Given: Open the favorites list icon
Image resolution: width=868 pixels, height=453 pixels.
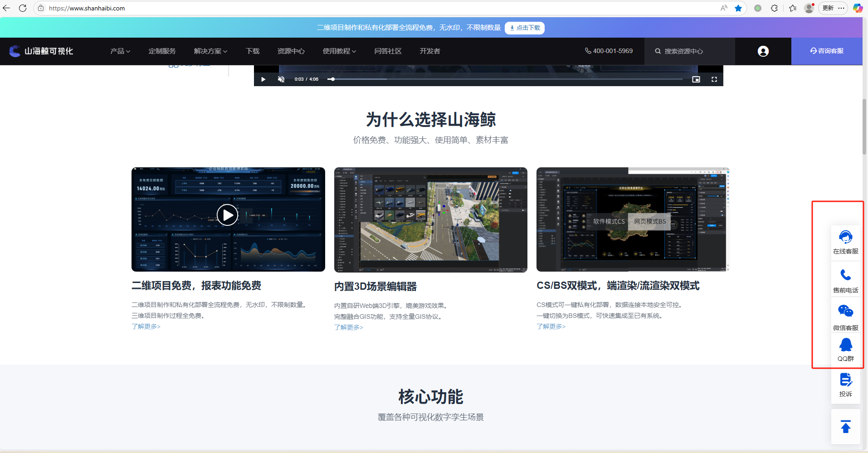Looking at the screenshot, I should click(x=793, y=8).
